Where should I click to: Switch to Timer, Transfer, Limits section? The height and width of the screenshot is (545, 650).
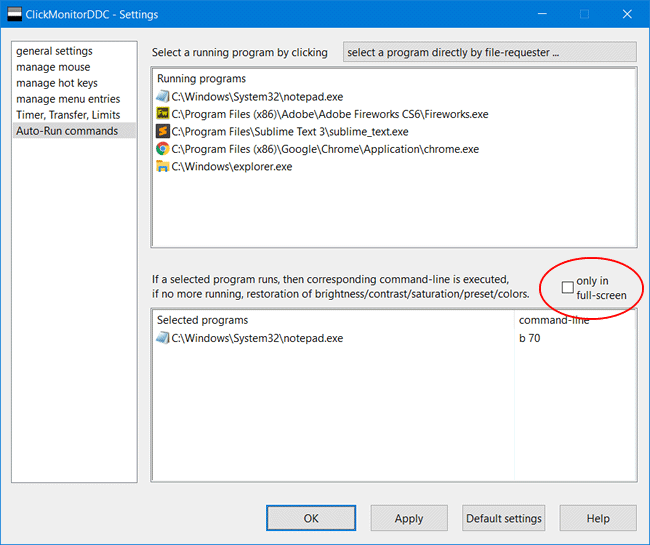[66, 115]
